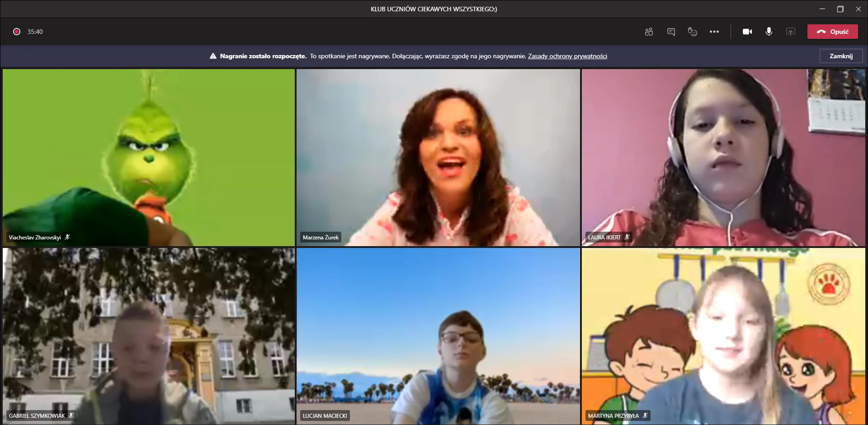Click the warning triangle in recording banner
Screen dimensions: 868x425
[213, 56]
